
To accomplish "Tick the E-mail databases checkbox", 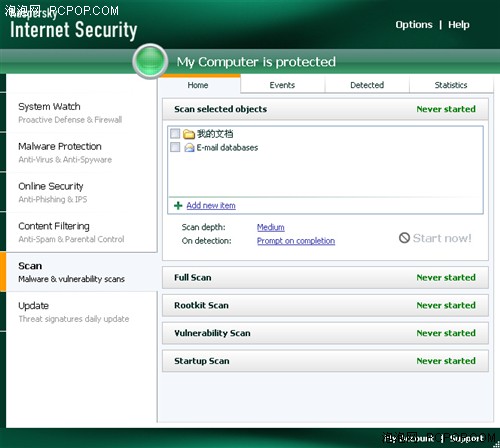I will pos(175,147).
